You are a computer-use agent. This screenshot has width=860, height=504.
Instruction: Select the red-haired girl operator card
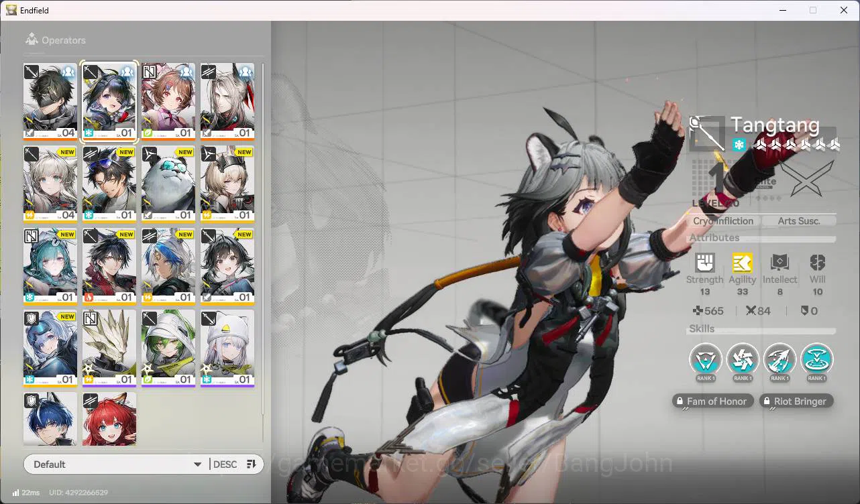pyautogui.click(x=109, y=419)
